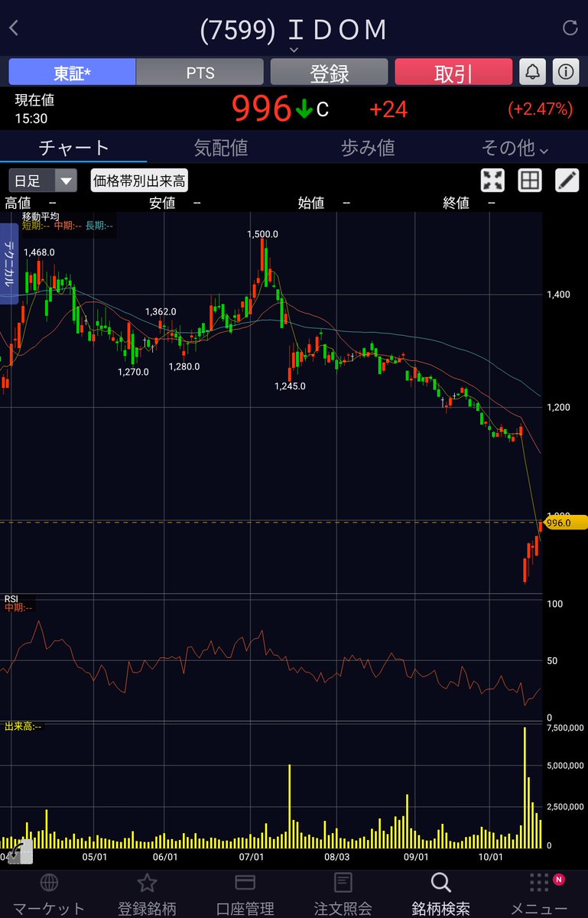
Task: Toggle 価格帯別出来高 display
Action: pyautogui.click(x=139, y=181)
